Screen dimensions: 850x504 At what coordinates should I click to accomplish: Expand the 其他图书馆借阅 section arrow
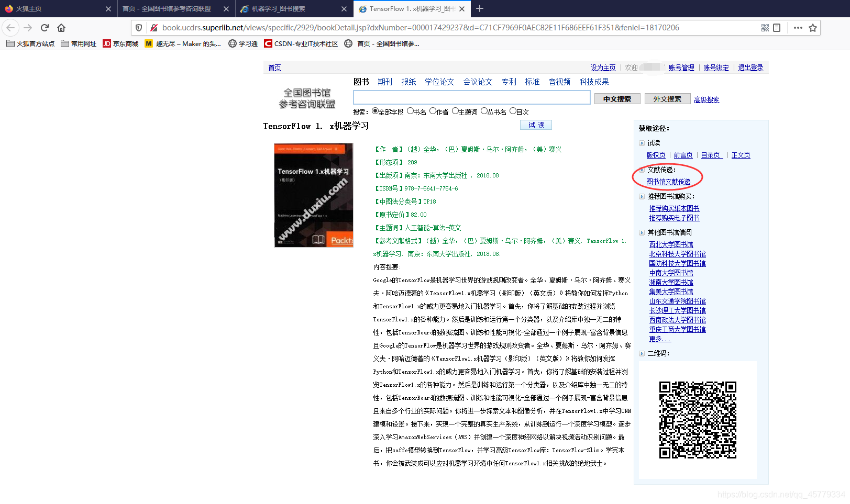[642, 233]
